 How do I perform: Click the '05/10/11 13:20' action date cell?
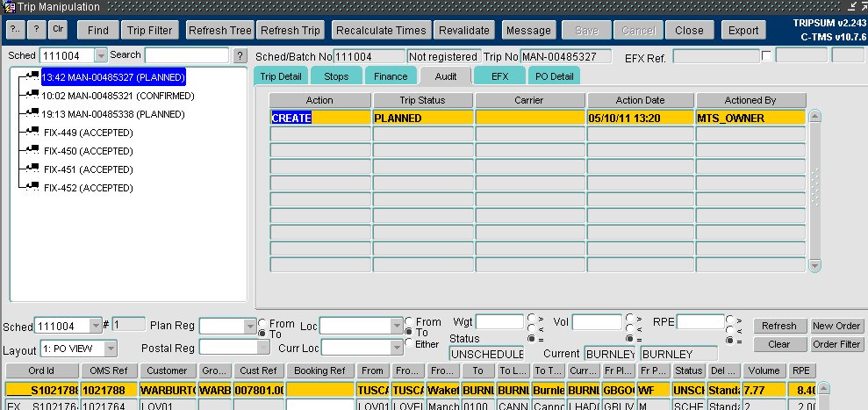coord(641,118)
